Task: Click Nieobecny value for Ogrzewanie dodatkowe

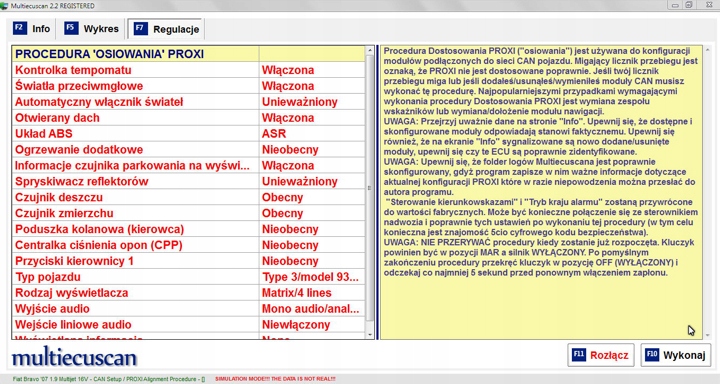Action: coord(312,150)
